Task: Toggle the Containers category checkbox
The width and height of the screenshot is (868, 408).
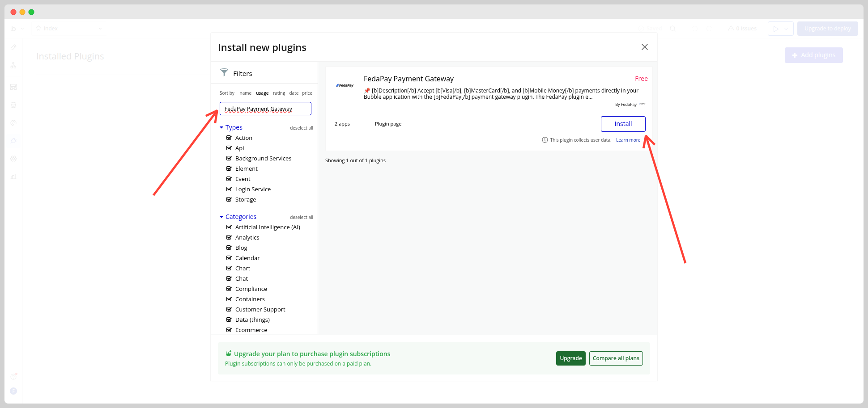Action: [x=229, y=299]
